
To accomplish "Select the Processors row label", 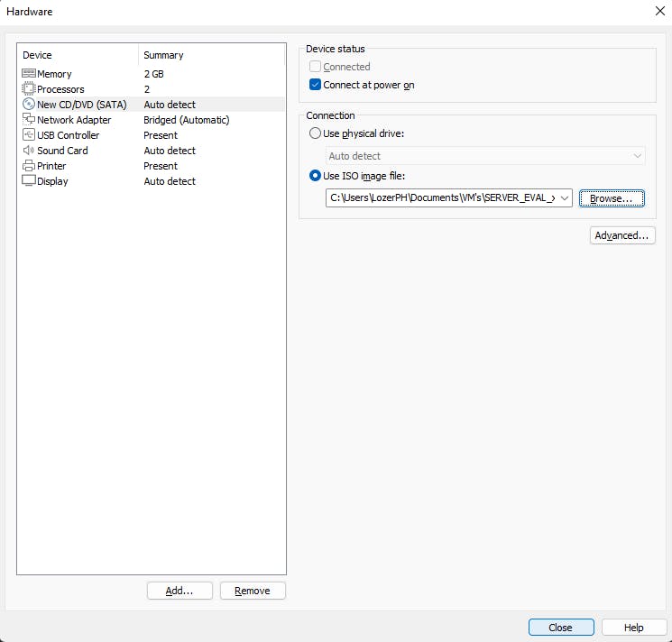I will [60, 89].
